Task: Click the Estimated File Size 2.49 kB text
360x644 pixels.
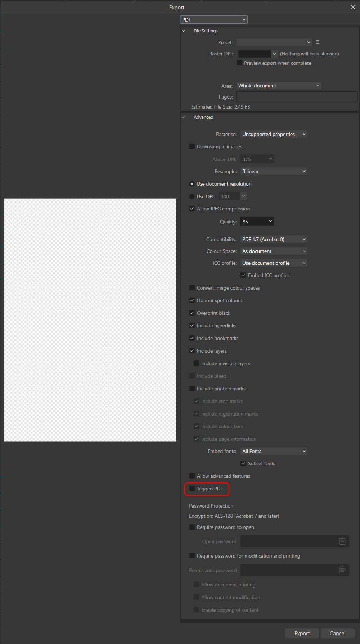Action: (x=221, y=107)
